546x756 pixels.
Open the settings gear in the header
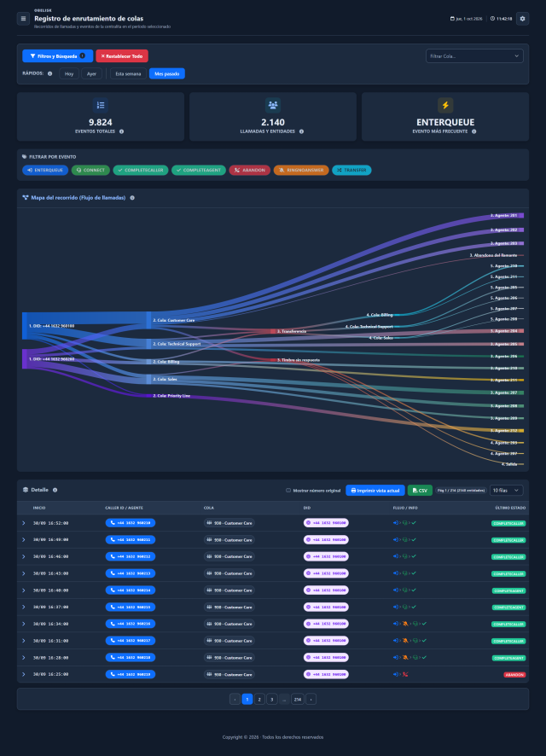click(x=522, y=19)
